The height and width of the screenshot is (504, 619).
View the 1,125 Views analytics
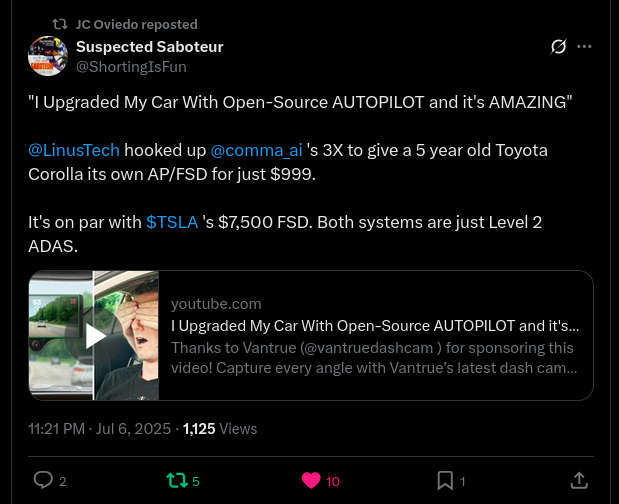tap(220, 429)
